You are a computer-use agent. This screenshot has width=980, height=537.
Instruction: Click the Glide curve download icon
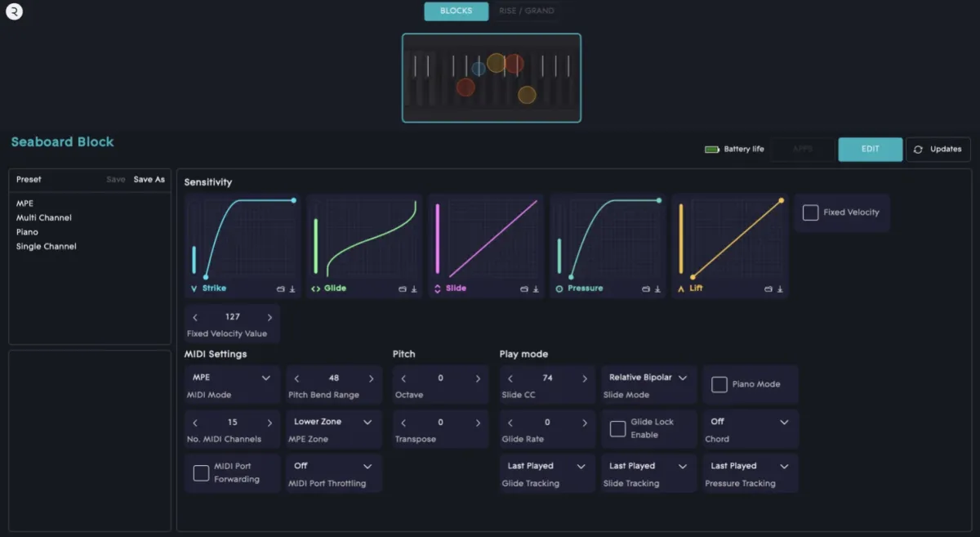[x=414, y=289]
